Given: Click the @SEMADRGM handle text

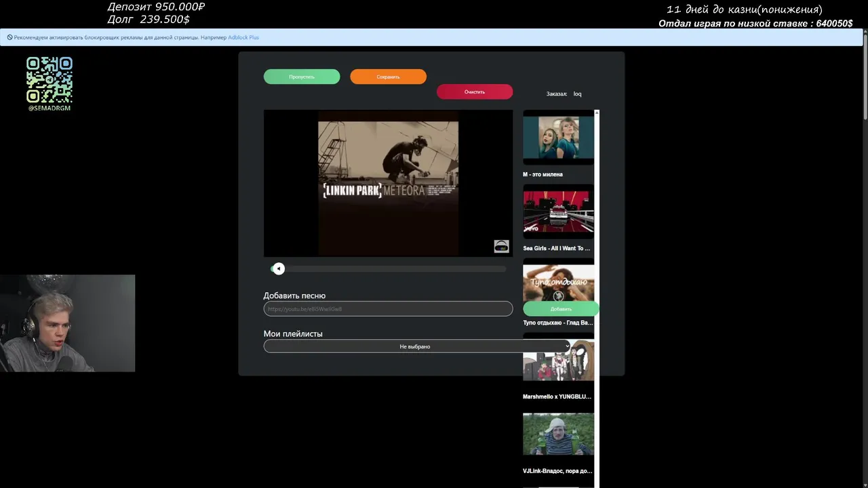Looking at the screenshot, I should click(50, 108).
